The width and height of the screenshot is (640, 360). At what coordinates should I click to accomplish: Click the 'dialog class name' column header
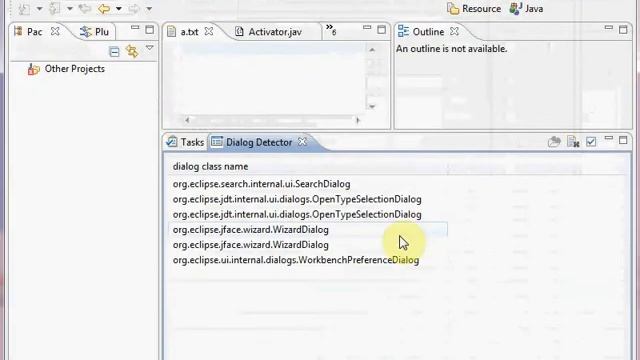point(210,167)
